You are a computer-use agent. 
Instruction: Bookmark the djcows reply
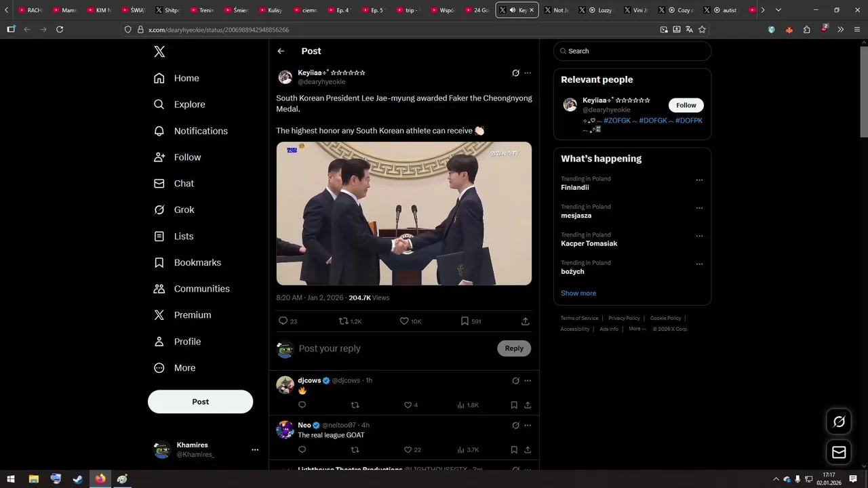[514, 405]
